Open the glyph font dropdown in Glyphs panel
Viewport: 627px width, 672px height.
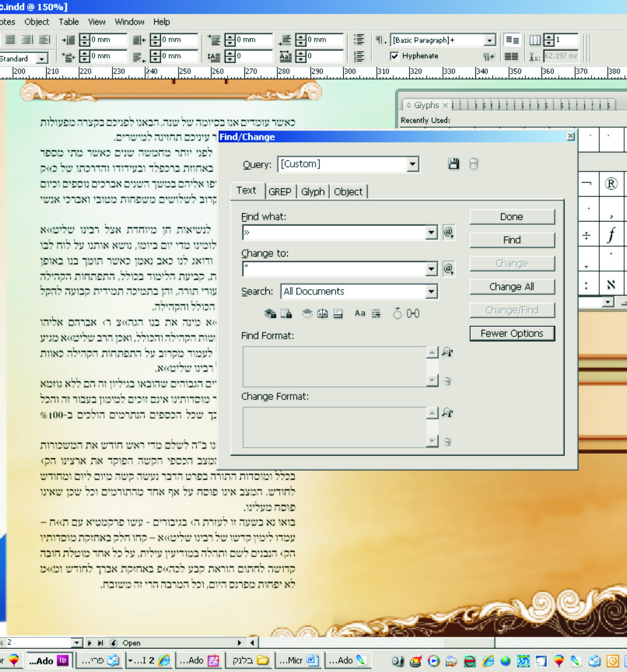coord(609,302)
